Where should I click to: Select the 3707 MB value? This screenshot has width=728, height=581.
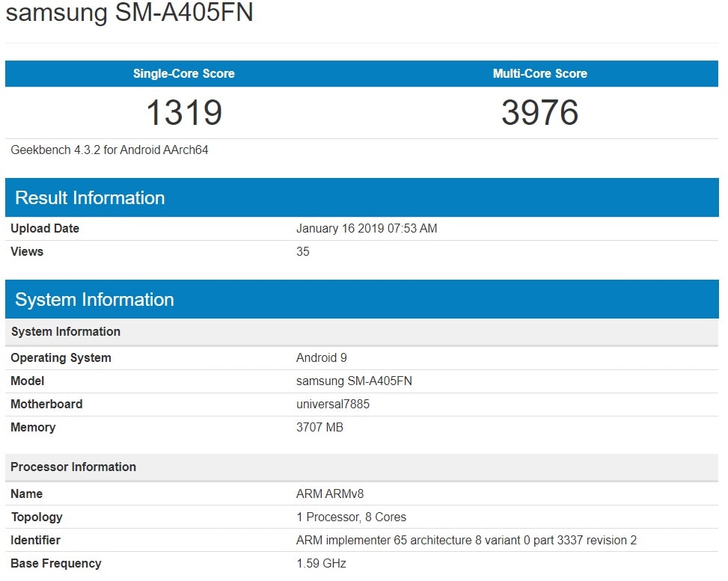pos(320,428)
